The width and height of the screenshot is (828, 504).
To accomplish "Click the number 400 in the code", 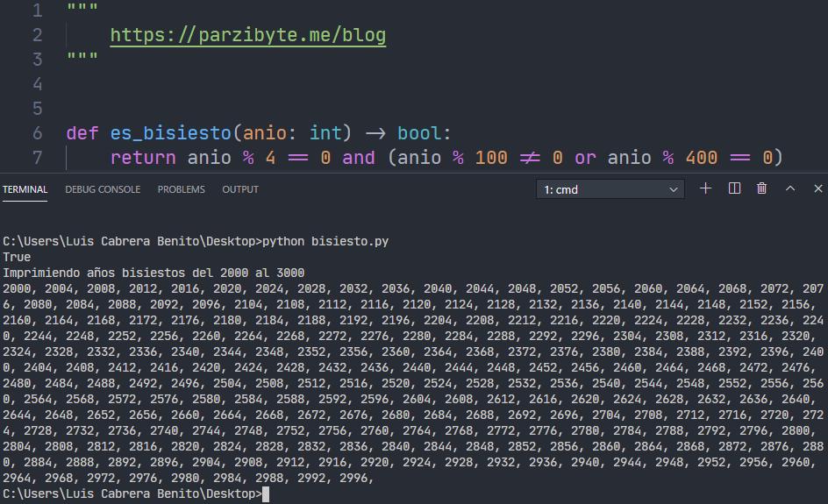I will [702, 158].
